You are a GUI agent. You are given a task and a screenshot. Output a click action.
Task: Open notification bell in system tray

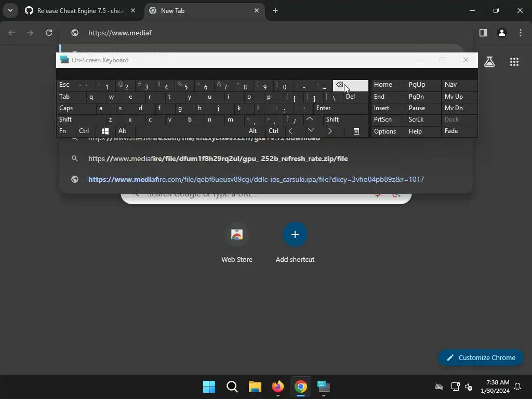(x=517, y=387)
